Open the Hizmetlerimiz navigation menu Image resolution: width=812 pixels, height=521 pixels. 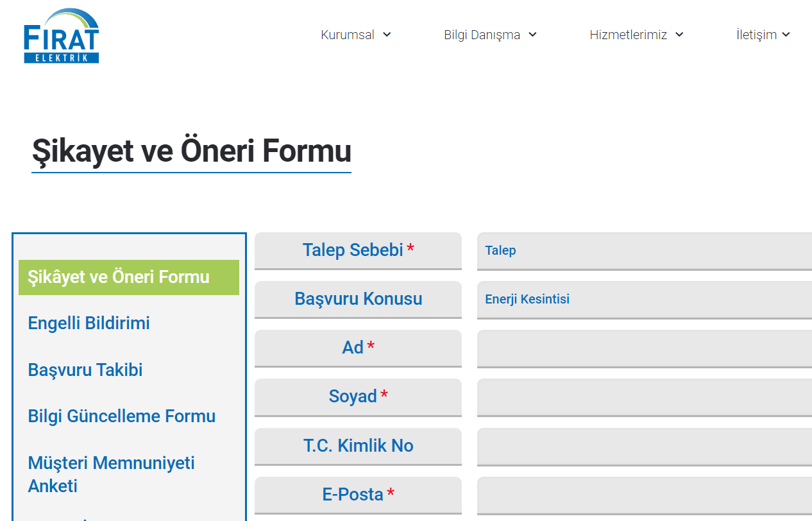(x=628, y=35)
